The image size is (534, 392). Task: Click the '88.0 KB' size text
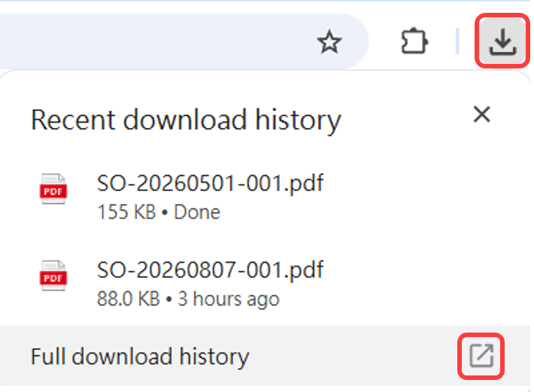129,299
